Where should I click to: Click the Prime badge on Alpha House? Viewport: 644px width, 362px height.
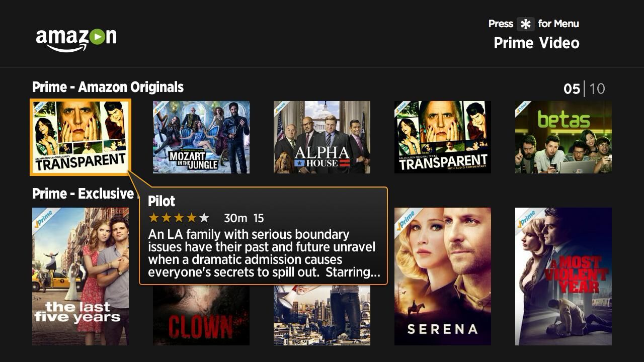coord(281,108)
